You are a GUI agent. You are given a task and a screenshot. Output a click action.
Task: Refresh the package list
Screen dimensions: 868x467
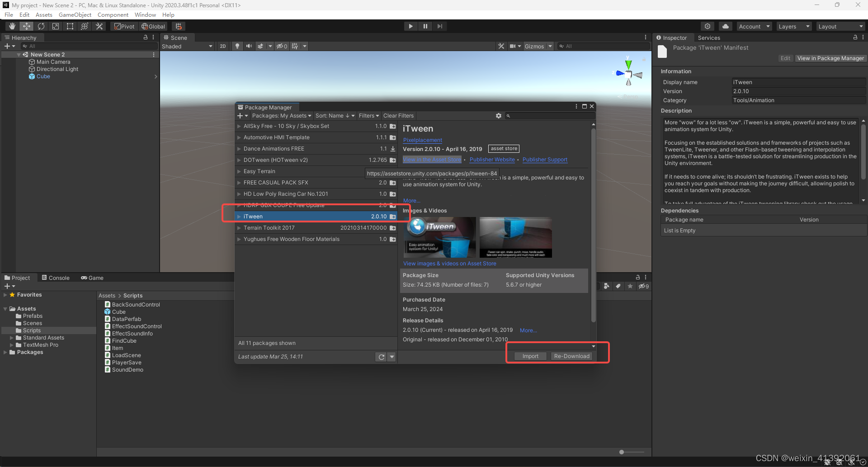pyautogui.click(x=381, y=357)
